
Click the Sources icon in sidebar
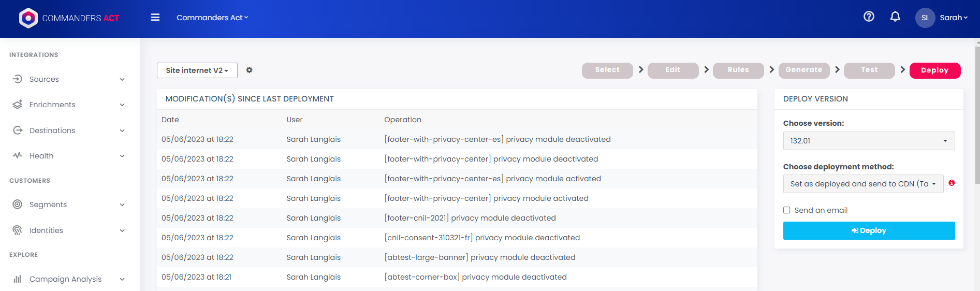18,79
